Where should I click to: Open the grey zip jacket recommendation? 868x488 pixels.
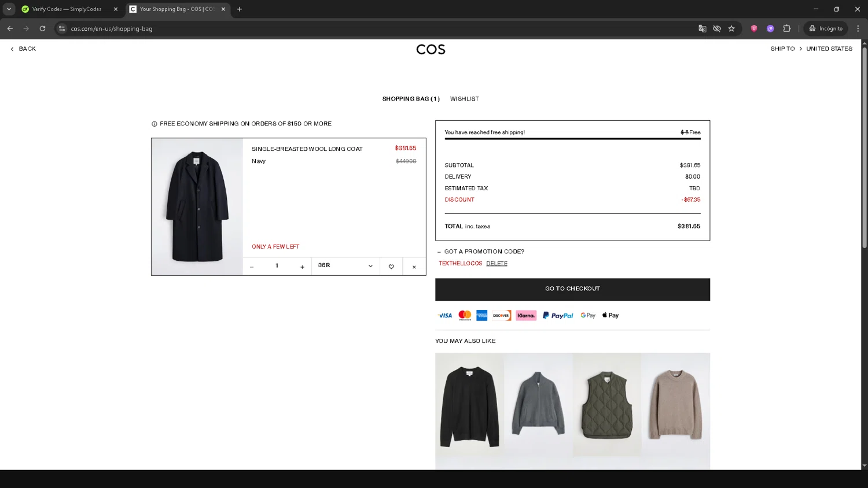538,405
